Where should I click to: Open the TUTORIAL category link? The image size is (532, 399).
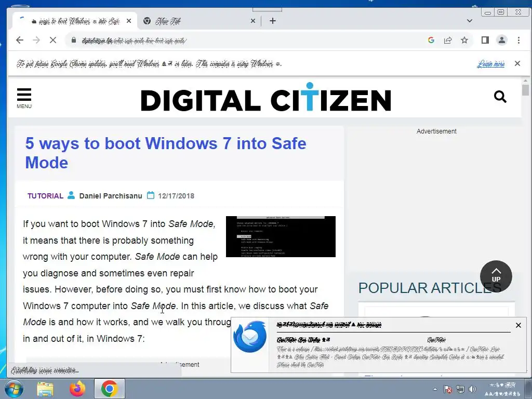46,196
